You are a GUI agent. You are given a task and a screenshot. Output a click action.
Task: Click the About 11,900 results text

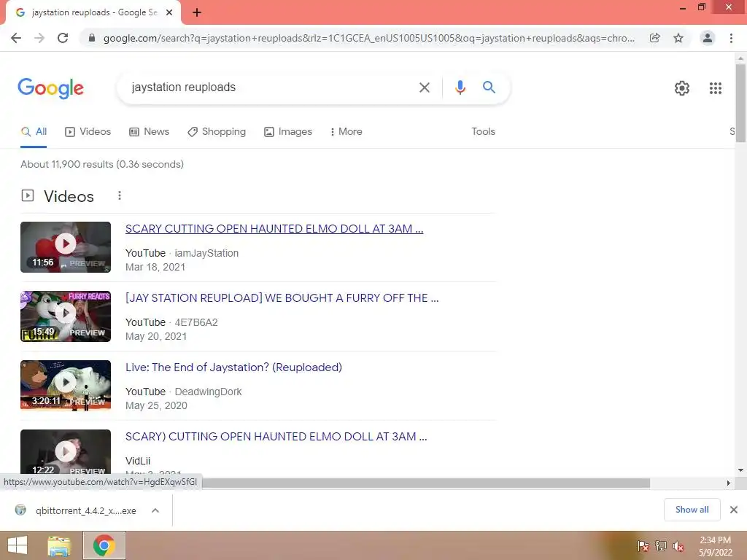pyautogui.click(x=102, y=164)
